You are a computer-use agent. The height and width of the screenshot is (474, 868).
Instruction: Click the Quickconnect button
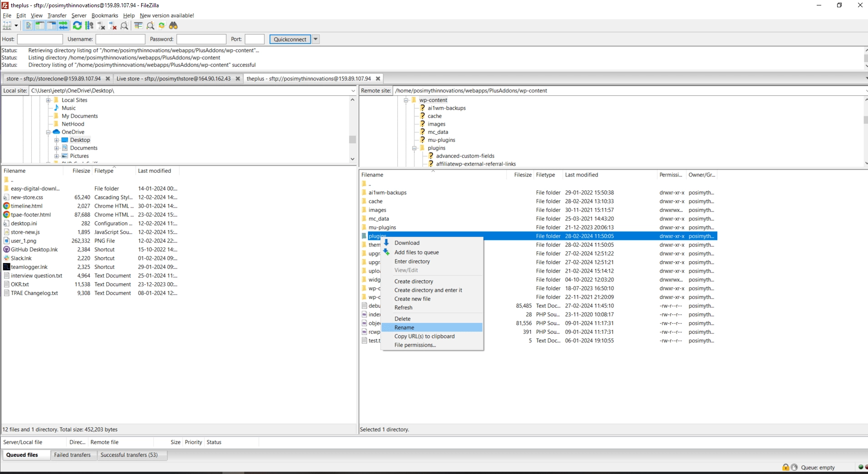(x=290, y=39)
